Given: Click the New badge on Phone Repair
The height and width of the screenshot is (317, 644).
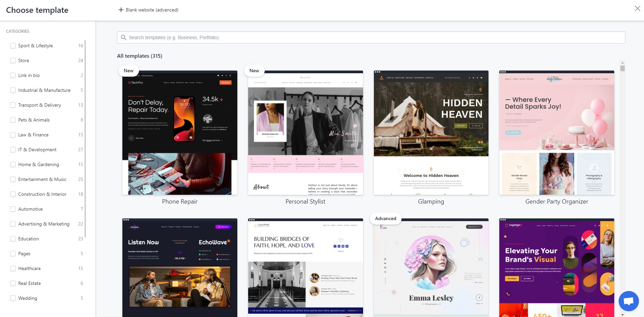Looking at the screenshot, I should click(128, 71).
